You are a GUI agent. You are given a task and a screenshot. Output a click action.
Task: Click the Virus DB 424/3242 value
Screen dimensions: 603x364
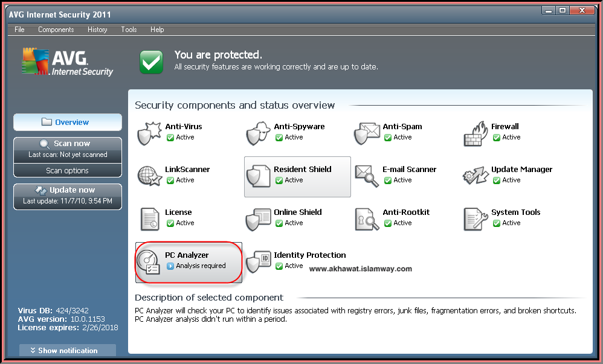pos(73,310)
